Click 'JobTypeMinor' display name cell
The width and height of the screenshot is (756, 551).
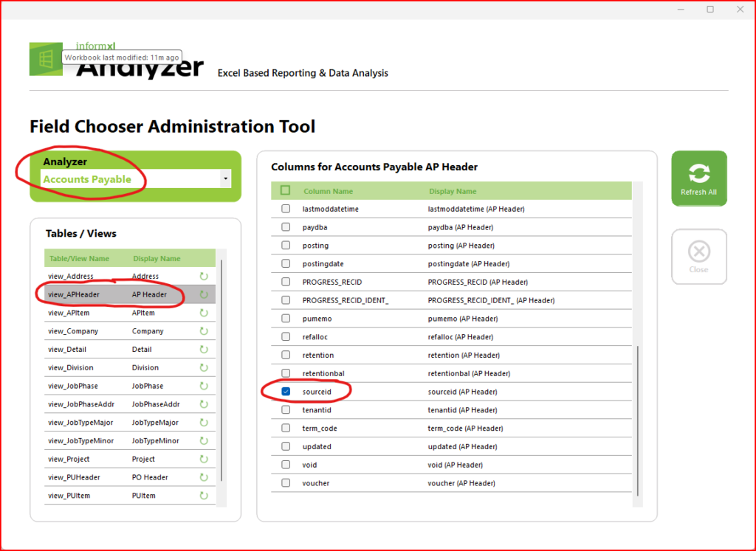(x=155, y=440)
